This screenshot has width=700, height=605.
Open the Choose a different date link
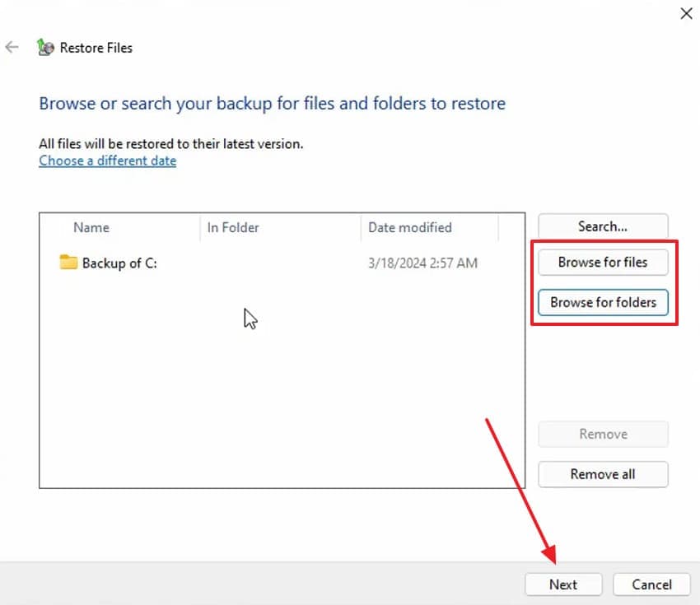108,161
